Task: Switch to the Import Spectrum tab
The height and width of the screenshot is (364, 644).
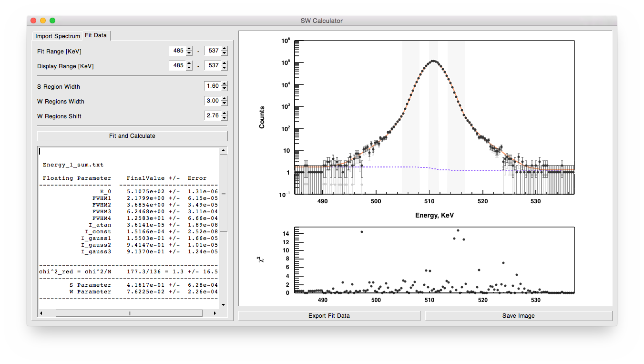Action: tap(58, 36)
